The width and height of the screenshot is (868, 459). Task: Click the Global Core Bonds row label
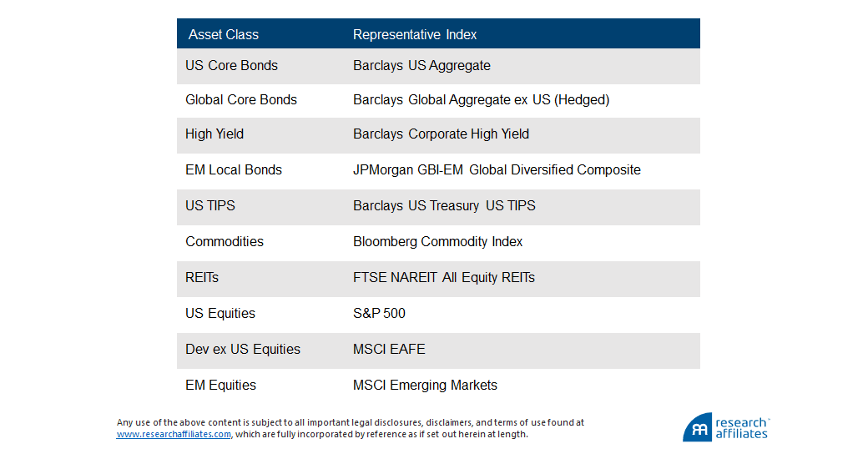[x=241, y=99]
